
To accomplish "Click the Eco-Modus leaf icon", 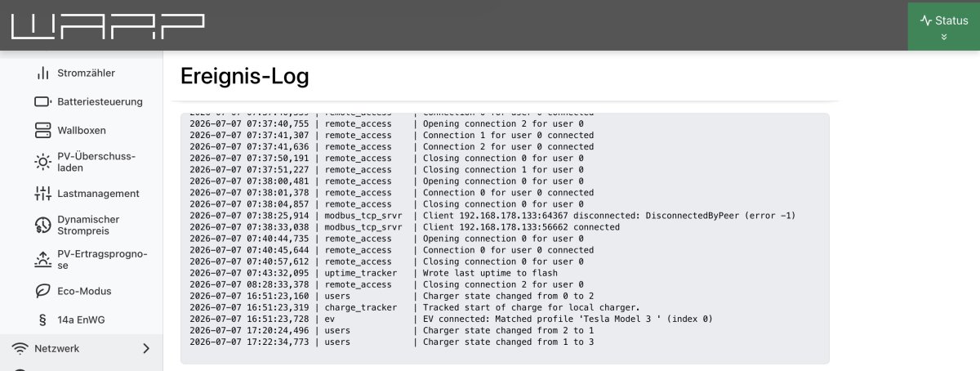I will point(42,291).
